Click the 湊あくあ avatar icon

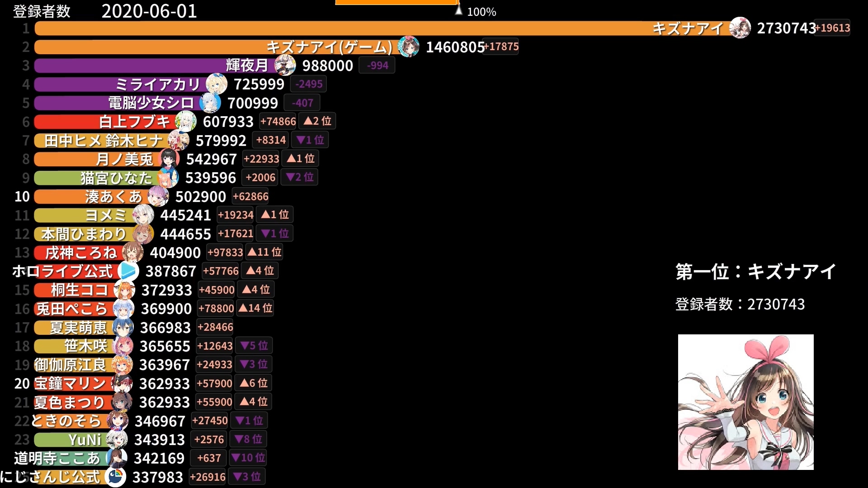tap(158, 197)
